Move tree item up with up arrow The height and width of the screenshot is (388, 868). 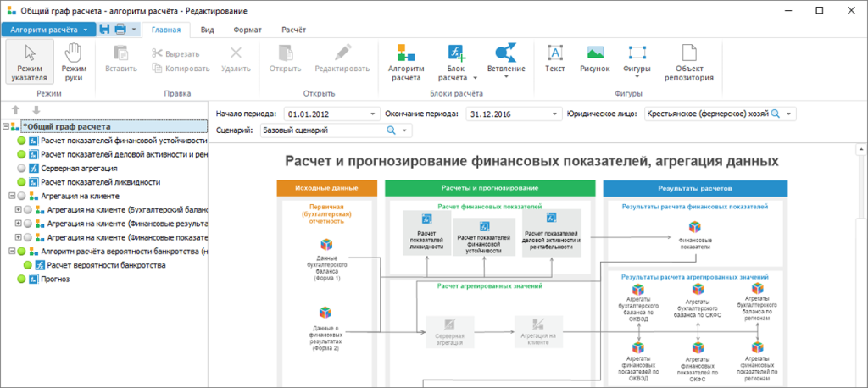tap(15, 110)
